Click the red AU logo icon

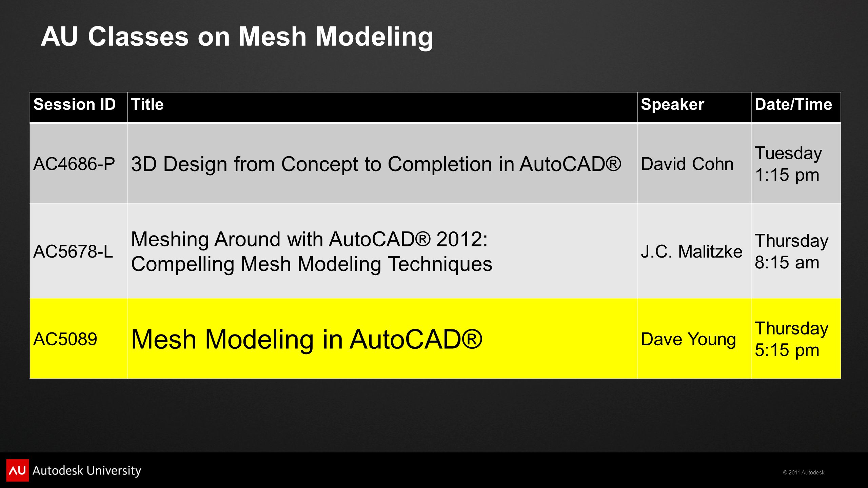pyautogui.click(x=17, y=470)
